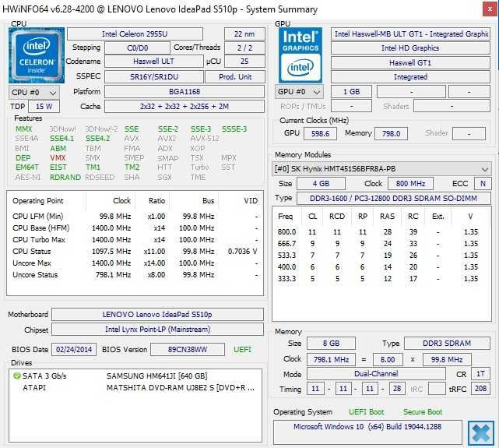The image size is (499, 448).
Task: Click the Dual-Channel mode field
Action: coord(376,374)
